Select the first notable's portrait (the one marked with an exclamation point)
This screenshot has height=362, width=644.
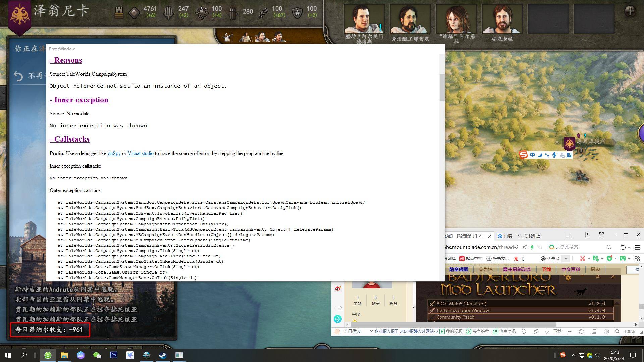tap(364, 19)
